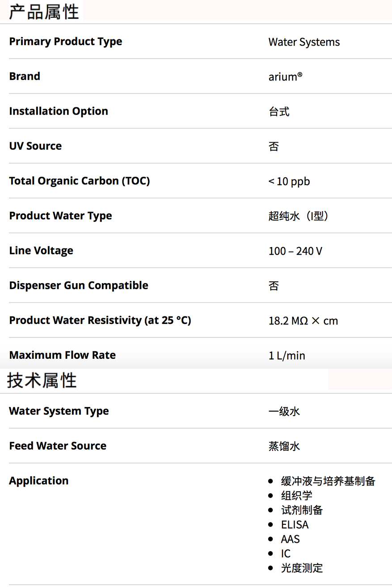Select the Primary Product Type label

click(x=66, y=42)
